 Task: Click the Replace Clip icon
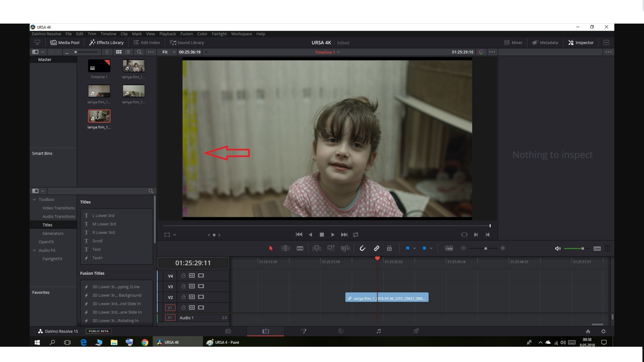(345, 248)
